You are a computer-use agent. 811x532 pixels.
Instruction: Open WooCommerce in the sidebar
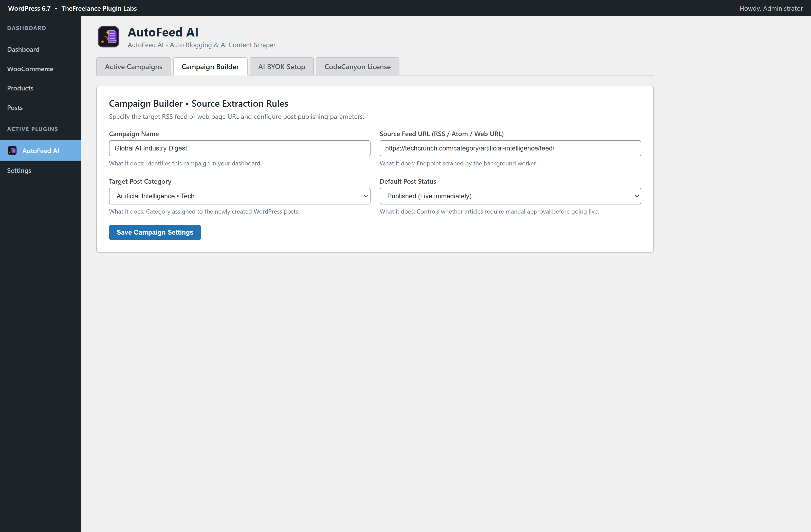[30, 69]
